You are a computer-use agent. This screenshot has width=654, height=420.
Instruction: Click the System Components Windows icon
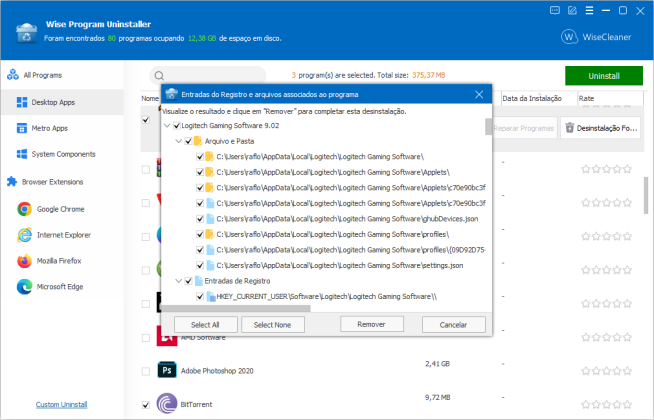coord(22,154)
